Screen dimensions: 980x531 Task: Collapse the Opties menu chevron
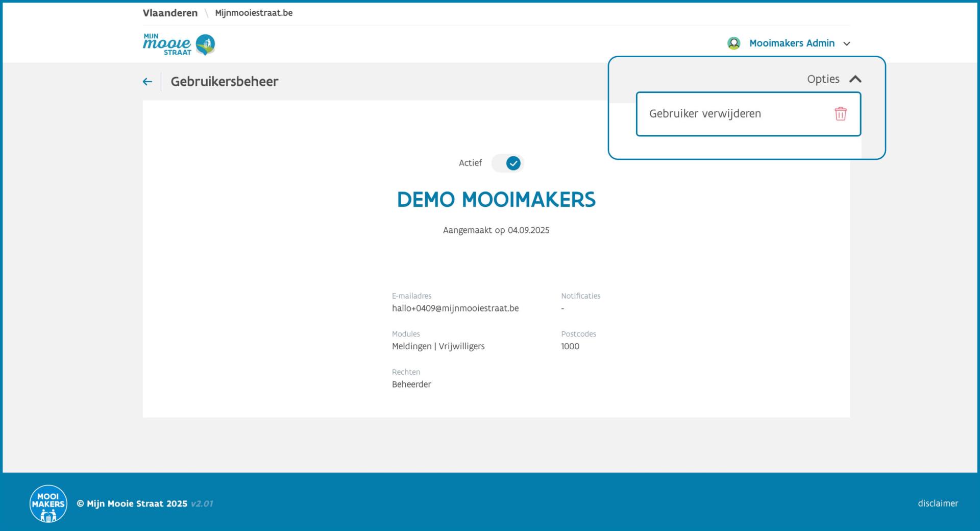(x=855, y=79)
